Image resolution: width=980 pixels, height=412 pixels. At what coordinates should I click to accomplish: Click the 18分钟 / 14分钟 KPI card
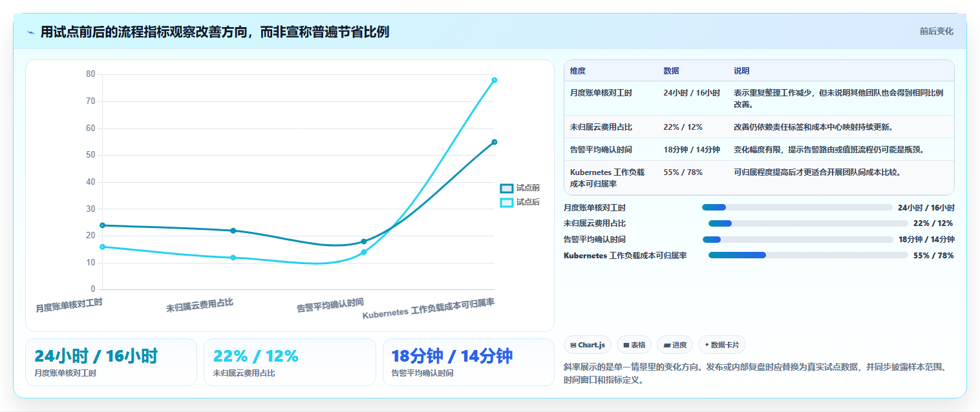(469, 362)
